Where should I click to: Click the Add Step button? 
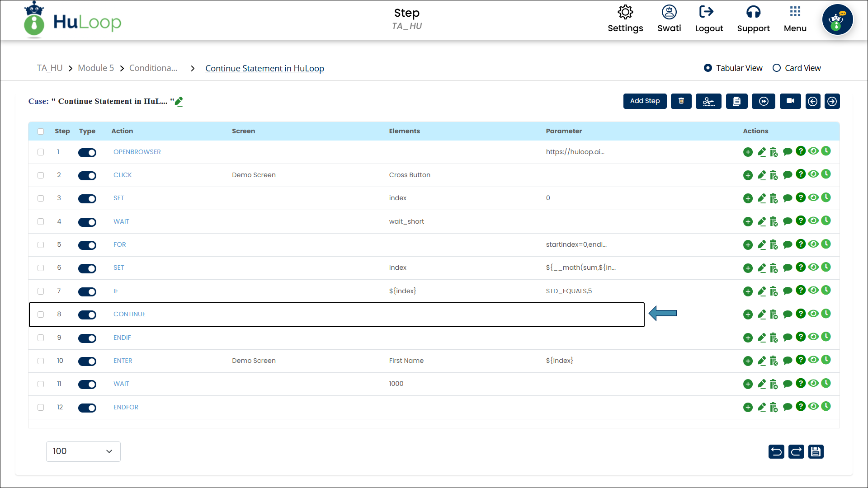pyautogui.click(x=645, y=101)
